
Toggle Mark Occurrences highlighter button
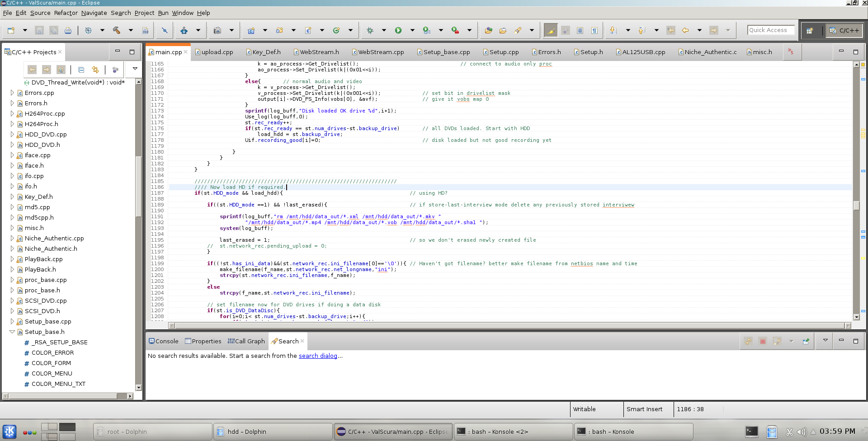(551, 30)
